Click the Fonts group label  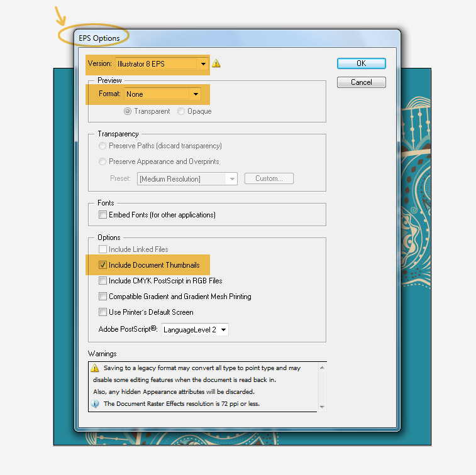[x=106, y=203]
